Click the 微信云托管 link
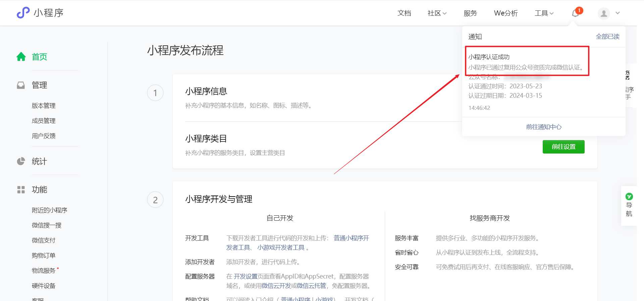Viewport: 644px width, 301px height. pos(312,286)
